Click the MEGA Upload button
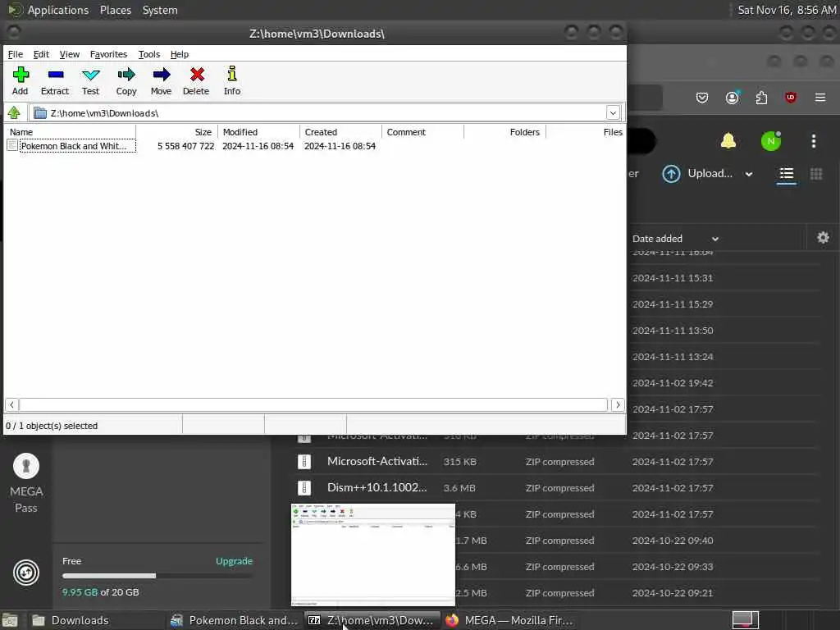Viewport: 840px width, 630px height. click(x=697, y=174)
